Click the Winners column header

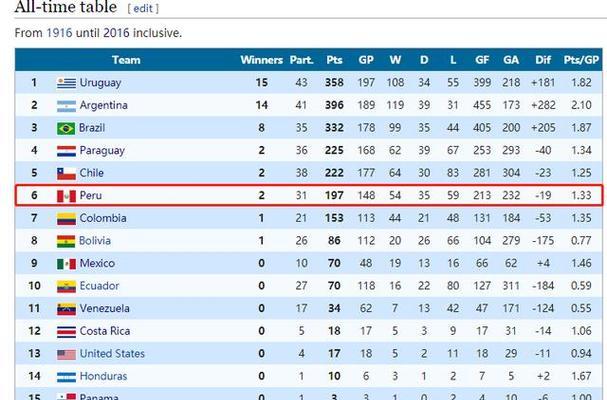point(262,60)
